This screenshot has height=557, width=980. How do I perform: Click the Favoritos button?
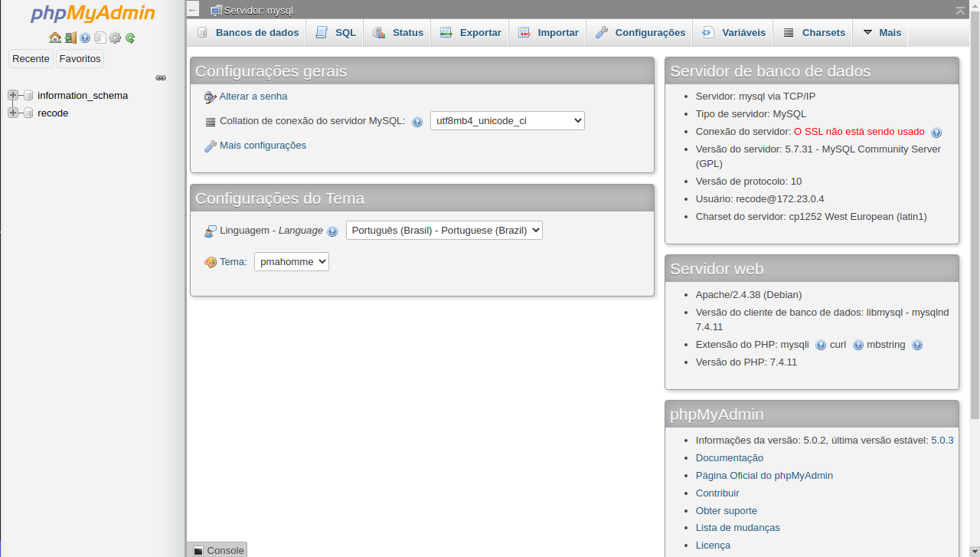[x=80, y=59]
